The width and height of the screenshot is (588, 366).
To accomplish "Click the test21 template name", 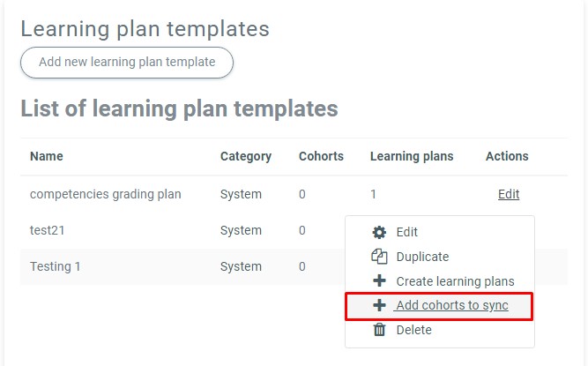I will pyautogui.click(x=48, y=230).
